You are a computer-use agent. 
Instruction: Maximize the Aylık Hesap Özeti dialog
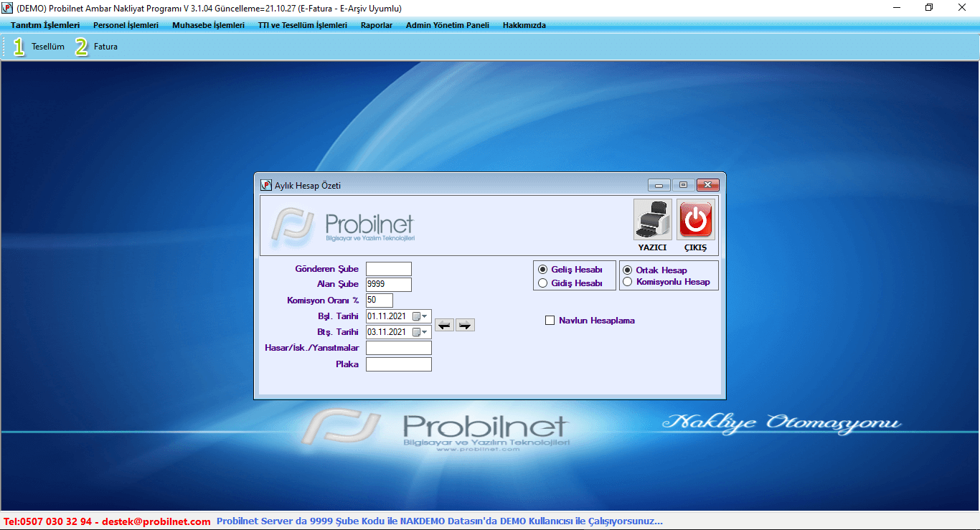coord(683,185)
